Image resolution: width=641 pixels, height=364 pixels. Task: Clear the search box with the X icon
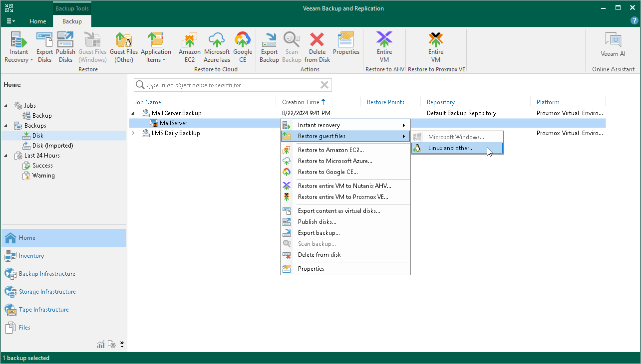(324, 85)
